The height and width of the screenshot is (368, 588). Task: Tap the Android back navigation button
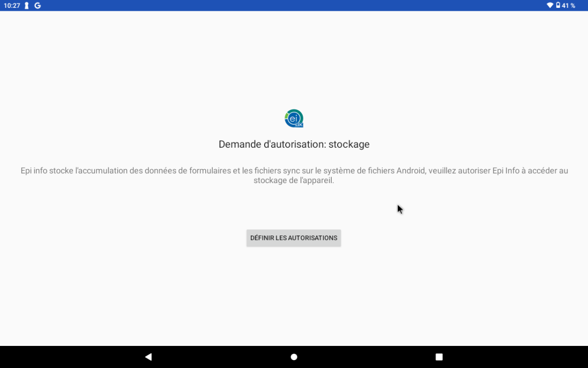tap(148, 357)
